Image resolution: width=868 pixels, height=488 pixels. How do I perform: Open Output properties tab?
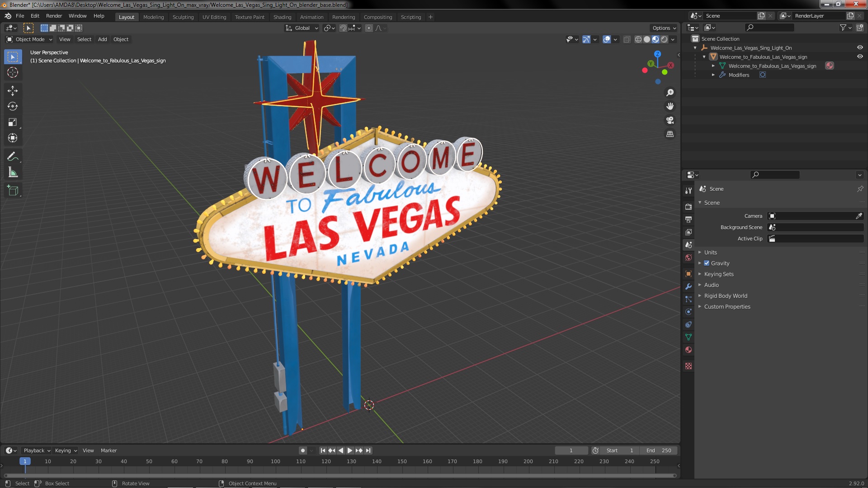click(x=689, y=219)
